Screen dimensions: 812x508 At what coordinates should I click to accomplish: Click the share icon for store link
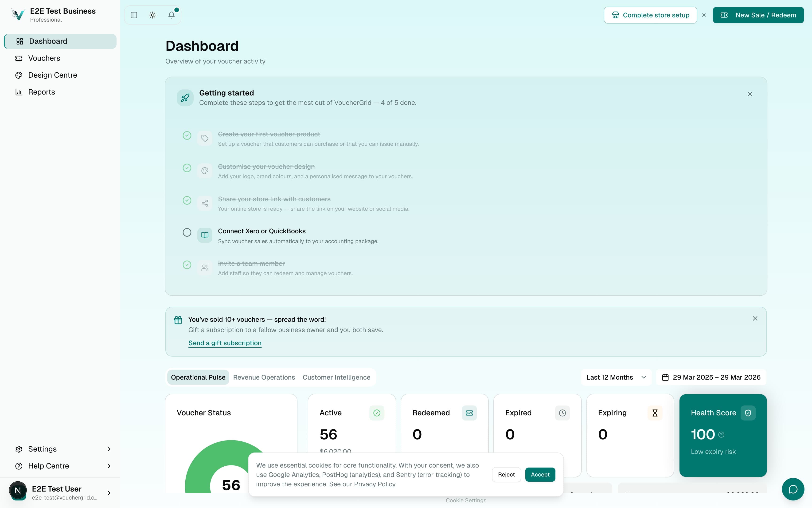[205, 203]
